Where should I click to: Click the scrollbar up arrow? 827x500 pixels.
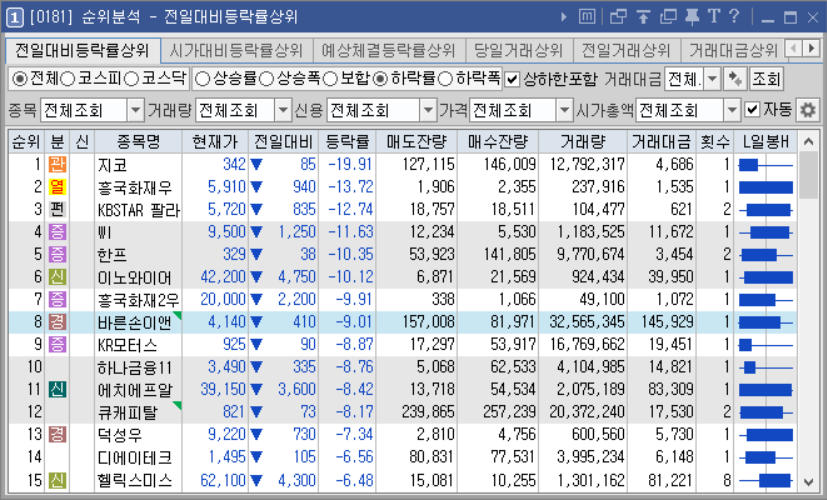pyautogui.click(x=808, y=141)
